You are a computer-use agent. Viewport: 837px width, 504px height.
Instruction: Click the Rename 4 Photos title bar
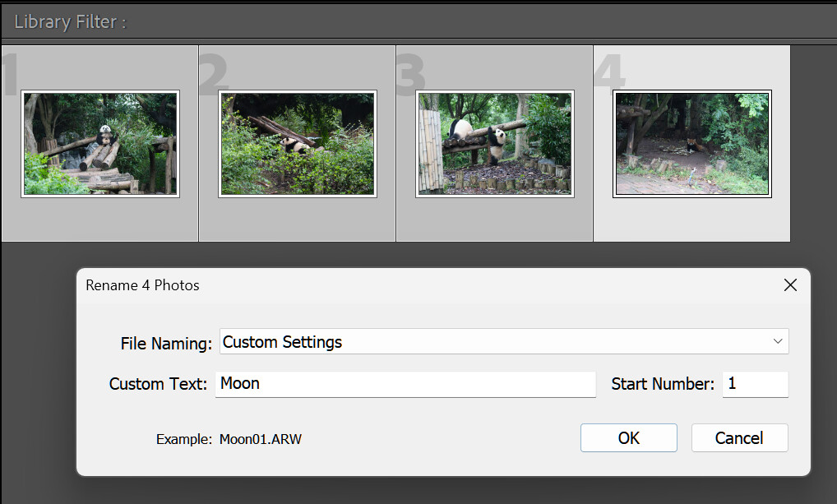click(411, 285)
